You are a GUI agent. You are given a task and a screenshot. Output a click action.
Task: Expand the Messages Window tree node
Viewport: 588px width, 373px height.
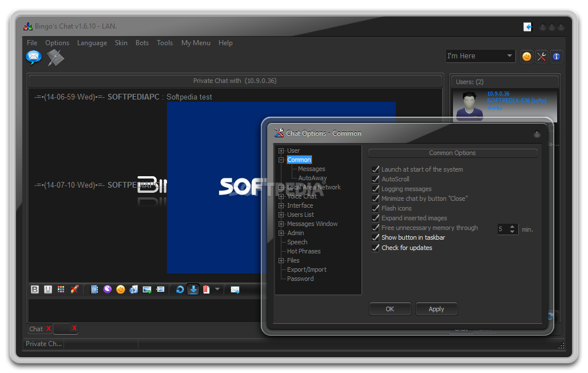pyautogui.click(x=281, y=224)
